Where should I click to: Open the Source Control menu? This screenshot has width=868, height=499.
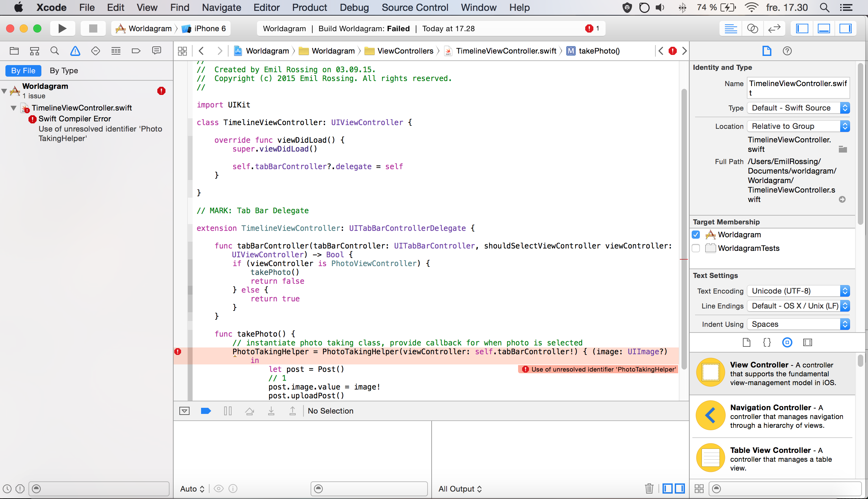point(415,7)
